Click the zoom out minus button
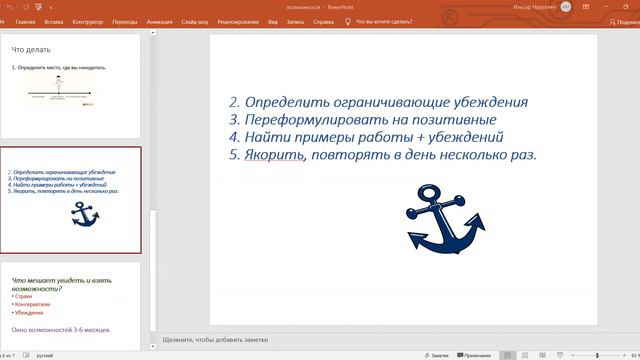Viewport: 640px width, 360px height. pos(573,356)
